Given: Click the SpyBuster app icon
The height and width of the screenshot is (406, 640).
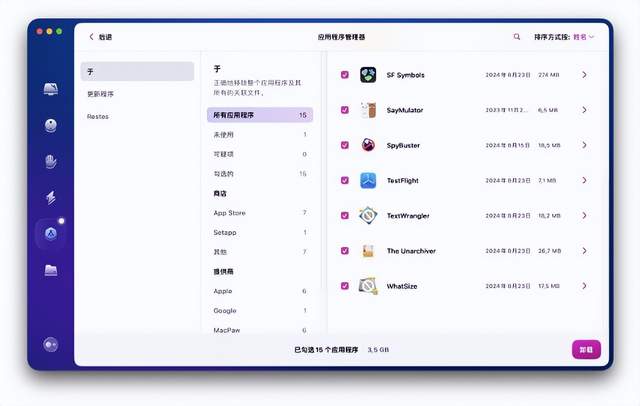Looking at the screenshot, I should (x=368, y=145).
